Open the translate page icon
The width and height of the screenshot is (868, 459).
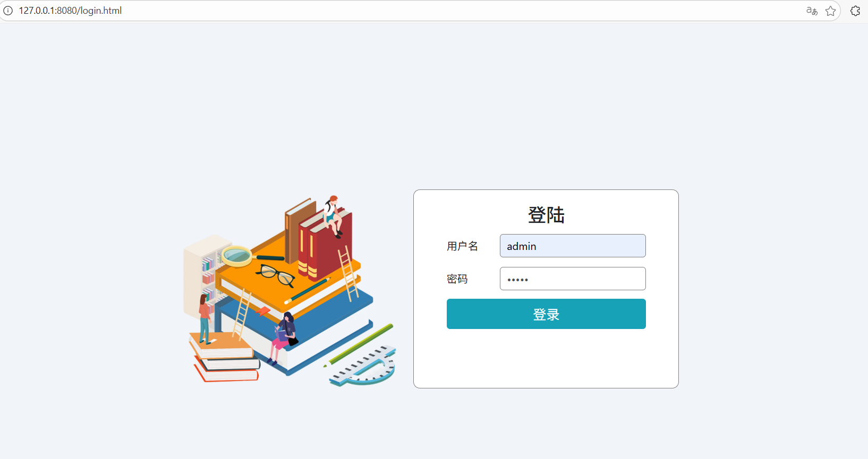tap(812, 11)
